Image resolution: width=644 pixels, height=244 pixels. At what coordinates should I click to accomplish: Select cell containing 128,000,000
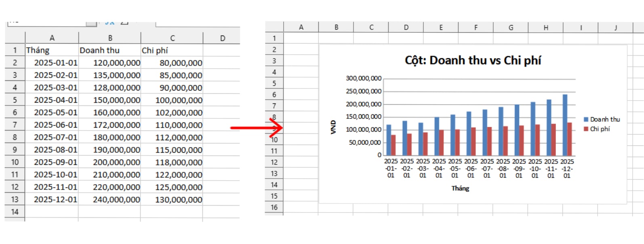109,88
